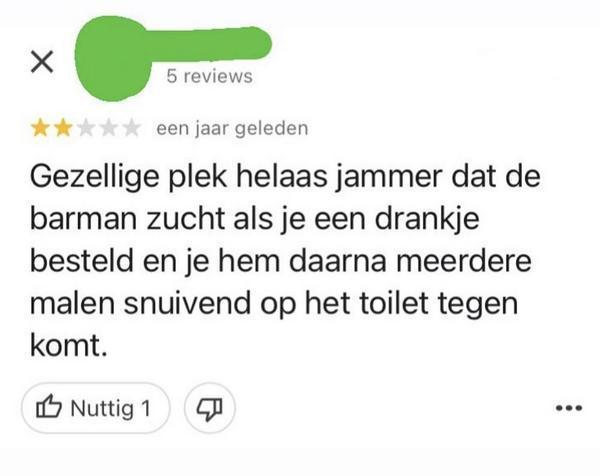Click the first yellow star

(40, 128)
